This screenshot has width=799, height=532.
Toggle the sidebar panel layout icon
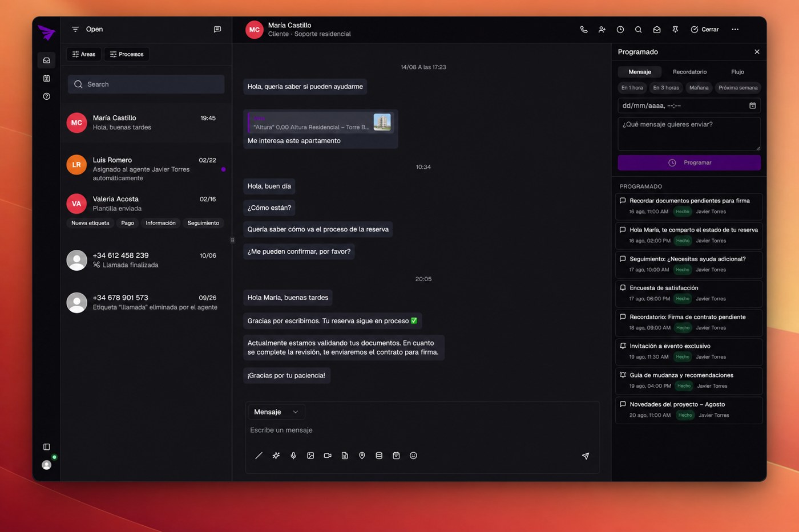(47, 447)
